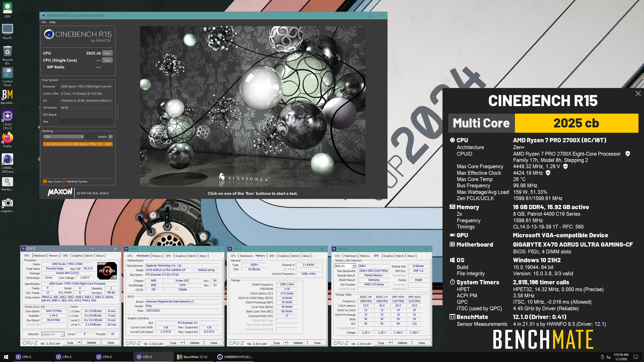The height and width of the screenshot is (362, 644).
Task: Click Close button in CPU-Z SPD window
Action: 422,343
